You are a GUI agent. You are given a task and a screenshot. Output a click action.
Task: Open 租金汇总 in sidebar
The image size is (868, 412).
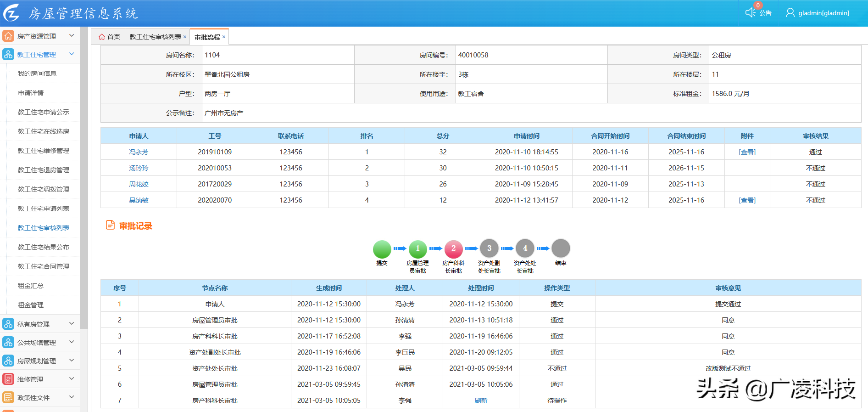(x=31, y=286)
